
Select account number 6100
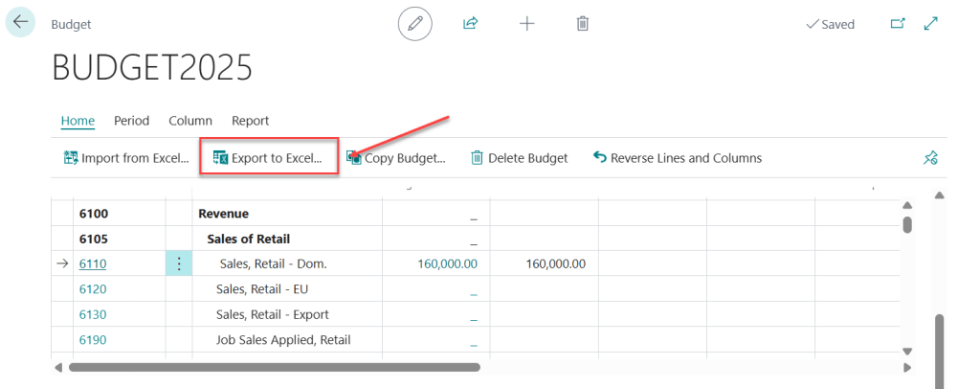tap(94, 214)
